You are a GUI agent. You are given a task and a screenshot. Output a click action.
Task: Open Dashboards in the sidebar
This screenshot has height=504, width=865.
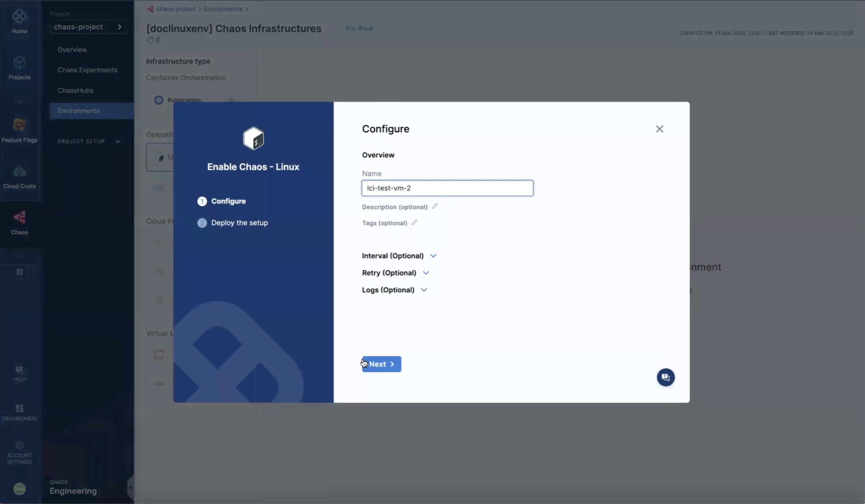[19, 412]
